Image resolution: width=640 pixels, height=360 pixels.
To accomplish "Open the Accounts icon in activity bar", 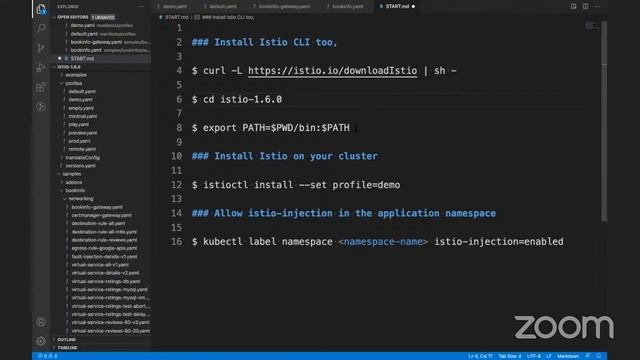I will (41, 322).
